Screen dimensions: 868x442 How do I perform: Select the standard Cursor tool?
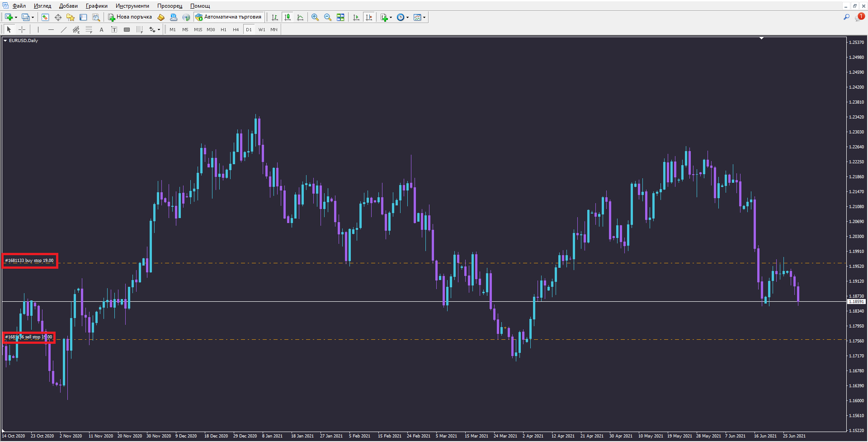tap(9, 29)
